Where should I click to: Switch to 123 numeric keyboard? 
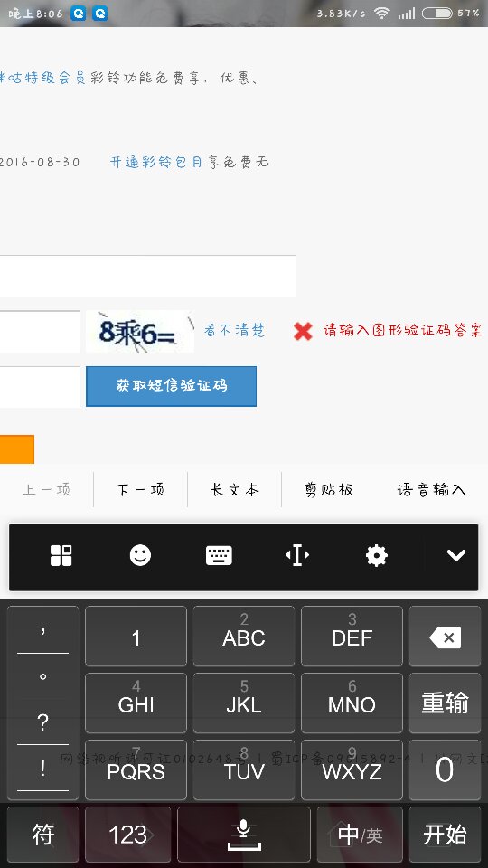point(127,835)
